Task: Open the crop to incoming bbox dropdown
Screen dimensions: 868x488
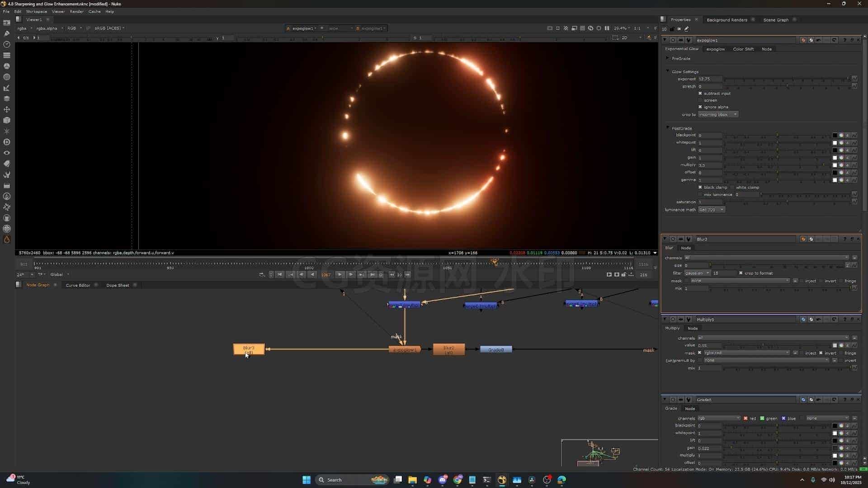Action: (718, 114)
